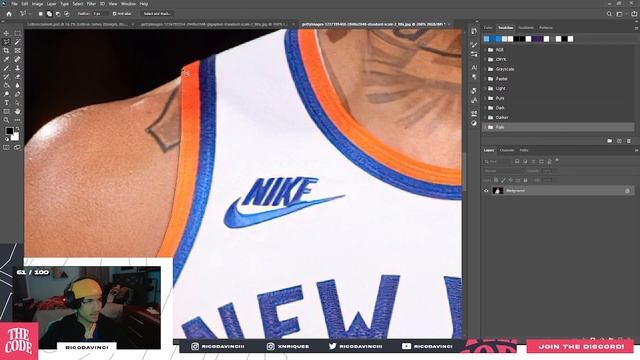The width and height of the screenshot is (640, 360).
Task: Select the Hand tool
Action: [17, 111]
